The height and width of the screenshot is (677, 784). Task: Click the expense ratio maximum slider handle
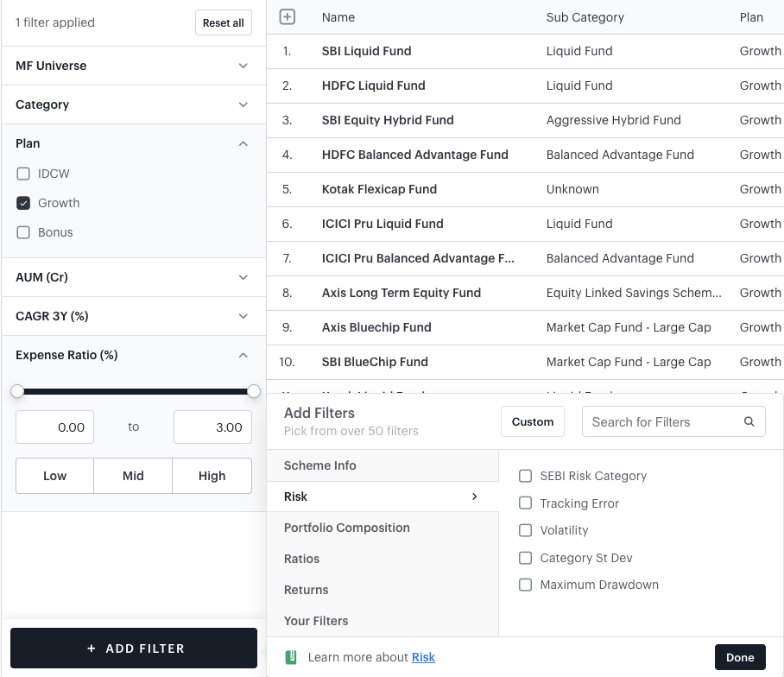pyautogui.click(x=254, y=391)
